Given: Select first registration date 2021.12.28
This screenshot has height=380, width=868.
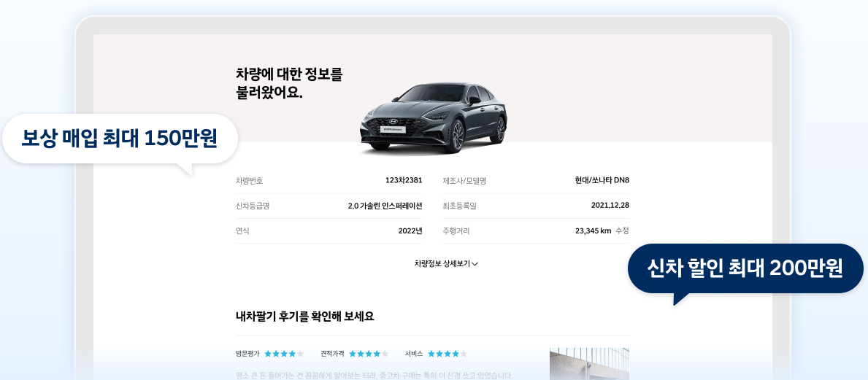Looking at the screenshot, I should (x=610, y=205).
